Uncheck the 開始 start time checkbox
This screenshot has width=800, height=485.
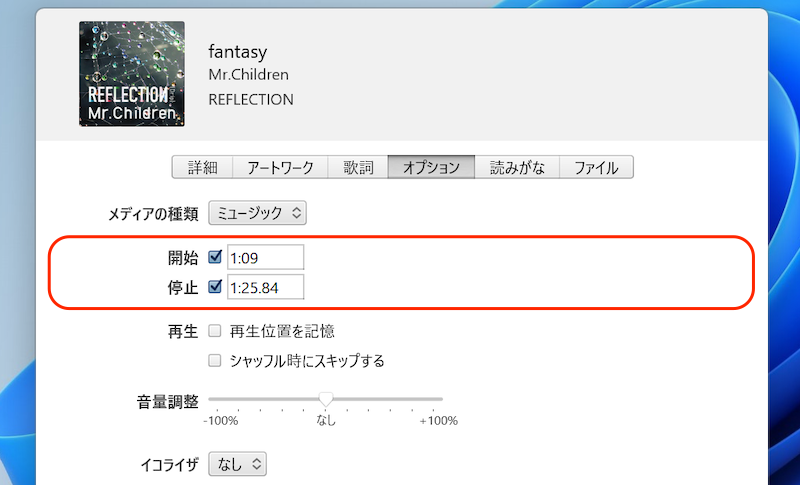pyautogui.click(x=215, y=257)
